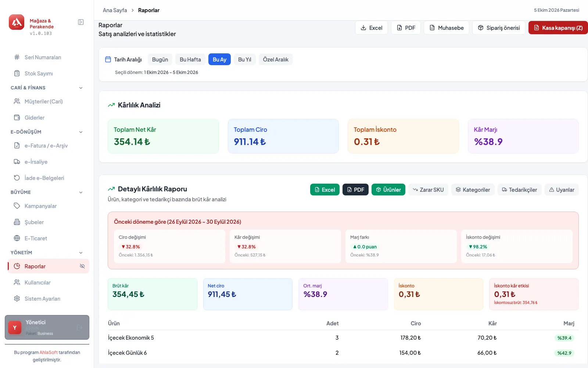This screenshot has height=368, width=588.
Task: Follow the Ana Sayfa breadcrumb link
Action: 115,10
